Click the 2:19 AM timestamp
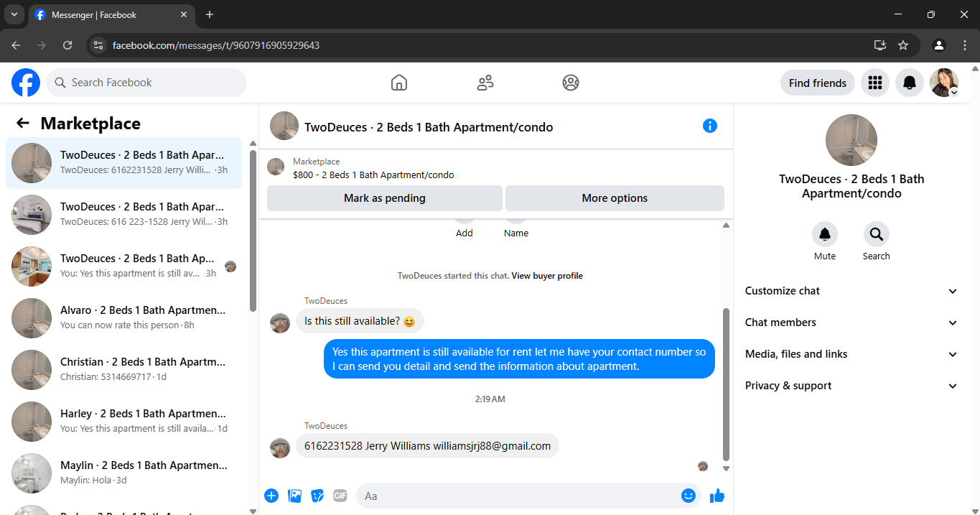Image resolution: width=980 pixels, height=515 pixels. [490, 399]
